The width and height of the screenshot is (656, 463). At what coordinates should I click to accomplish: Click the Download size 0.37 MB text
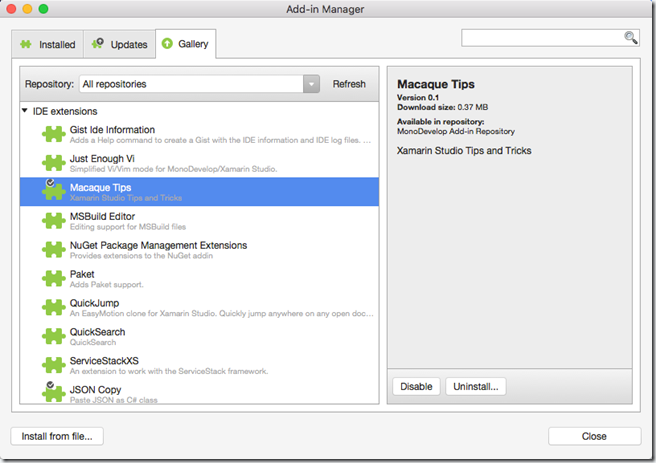pos(442,107)
